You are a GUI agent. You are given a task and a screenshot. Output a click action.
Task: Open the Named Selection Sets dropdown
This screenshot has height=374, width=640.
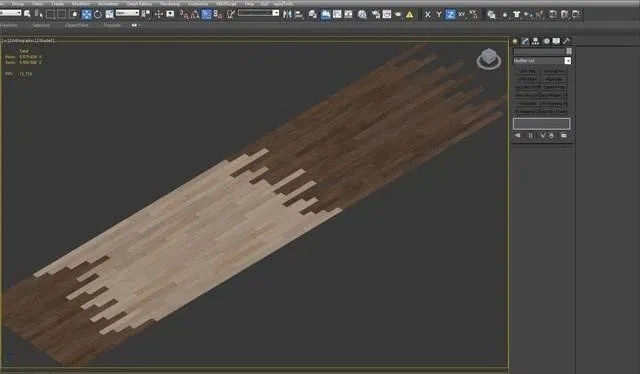tap(258, 13)
